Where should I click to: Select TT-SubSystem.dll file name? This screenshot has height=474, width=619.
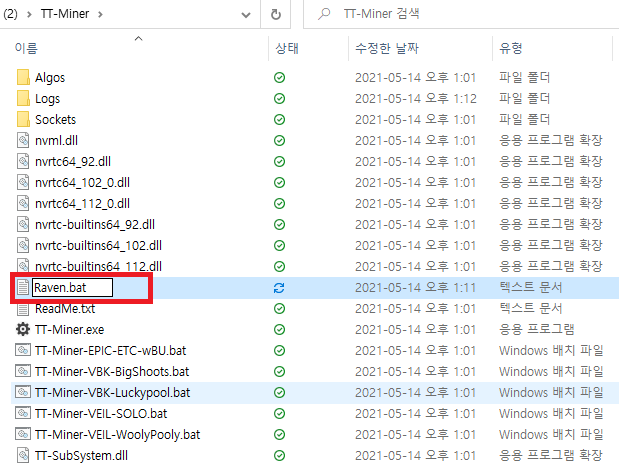pyautogui.click(x=81, y=455)
